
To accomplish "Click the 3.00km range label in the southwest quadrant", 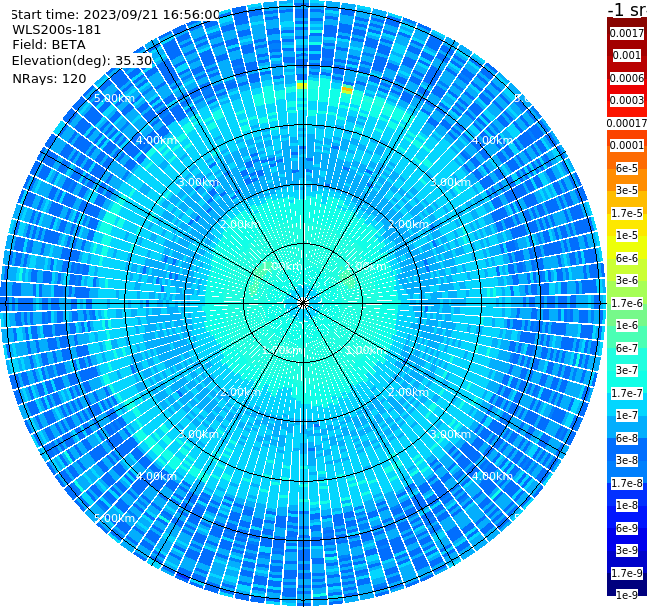I will [198, 434].
